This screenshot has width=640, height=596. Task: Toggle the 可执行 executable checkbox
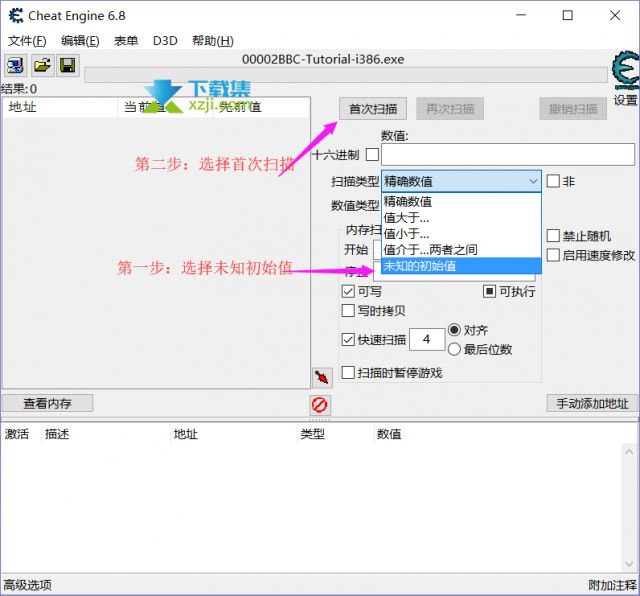coord(489,291)
